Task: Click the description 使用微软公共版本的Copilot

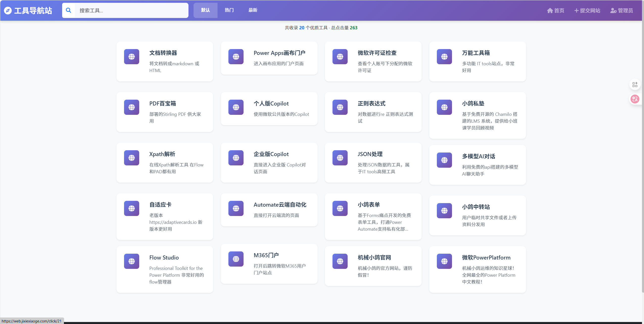Action: coord(281,114)
